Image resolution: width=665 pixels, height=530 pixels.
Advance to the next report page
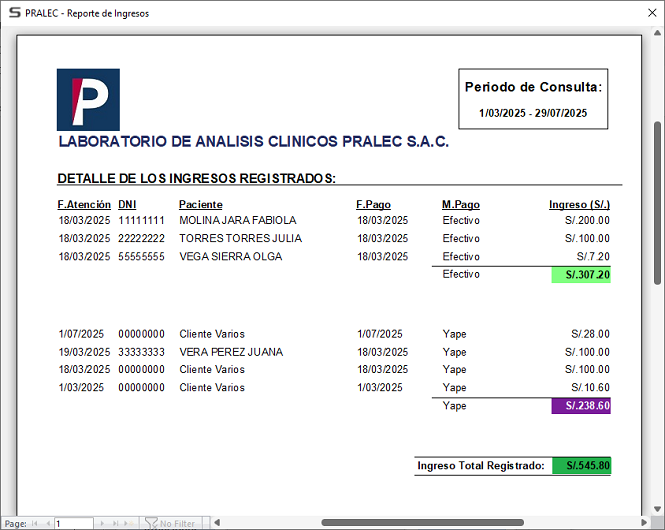pyautogui.click(x=101, y=523)
